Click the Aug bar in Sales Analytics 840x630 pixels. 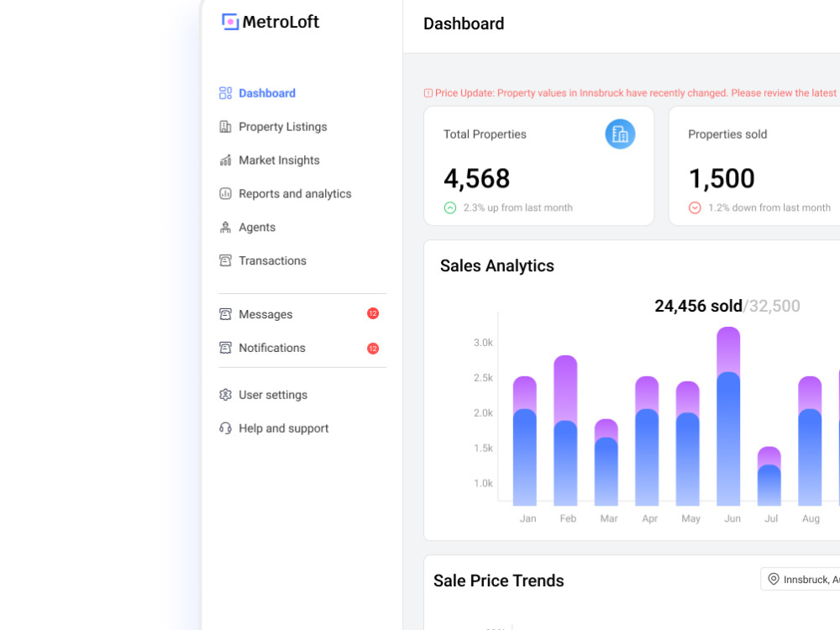(810, 441)
